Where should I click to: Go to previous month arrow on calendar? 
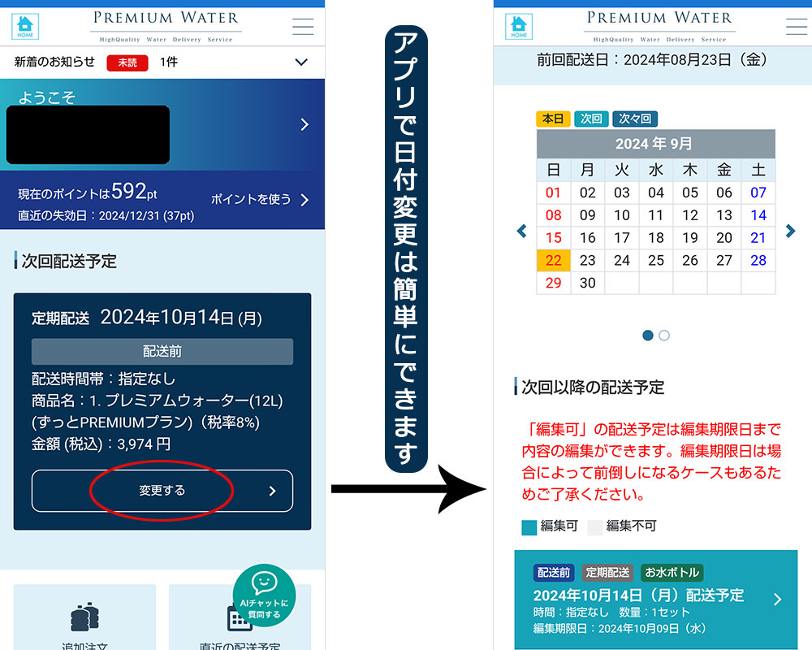[x=522, y=231]
